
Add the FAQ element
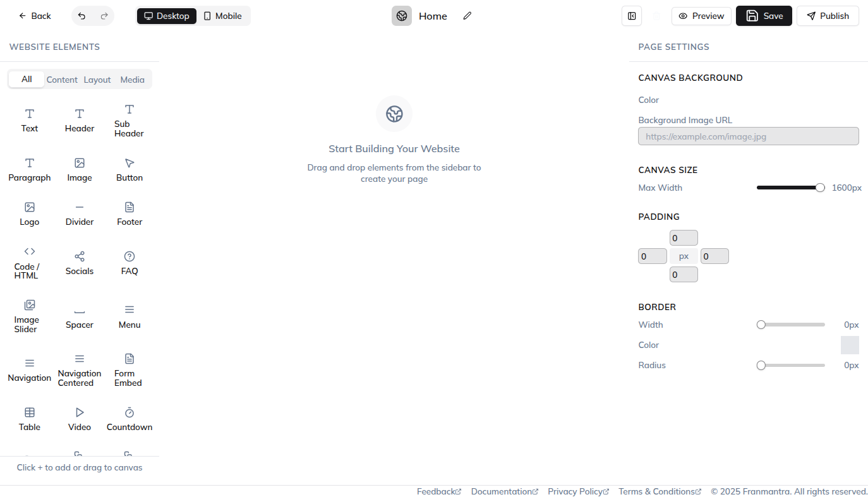click(130, 263)
